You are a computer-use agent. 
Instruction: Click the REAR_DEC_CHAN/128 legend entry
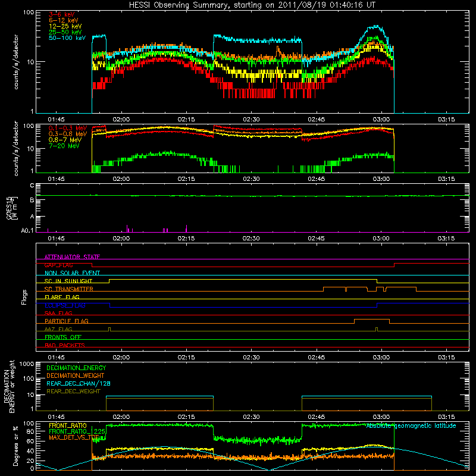click(x=79, y=383)
